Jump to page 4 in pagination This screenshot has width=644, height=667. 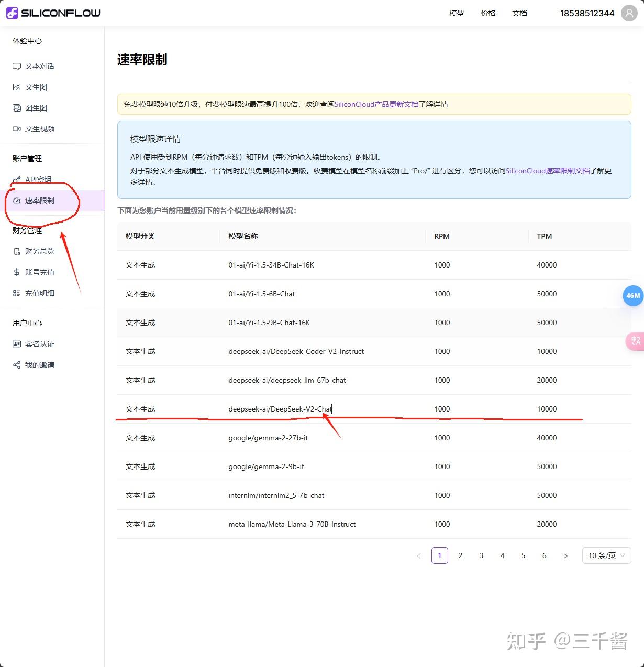click(502, 555)
